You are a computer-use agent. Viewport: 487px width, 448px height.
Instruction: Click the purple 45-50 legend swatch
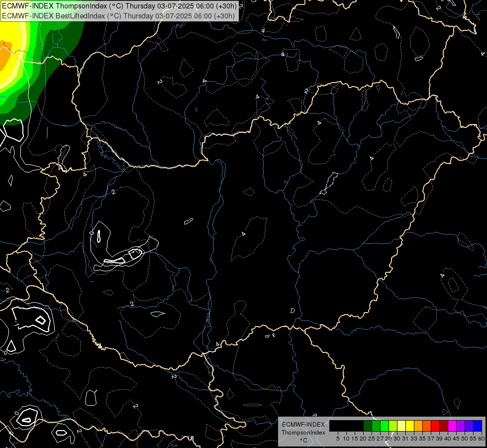coord(461,426)
